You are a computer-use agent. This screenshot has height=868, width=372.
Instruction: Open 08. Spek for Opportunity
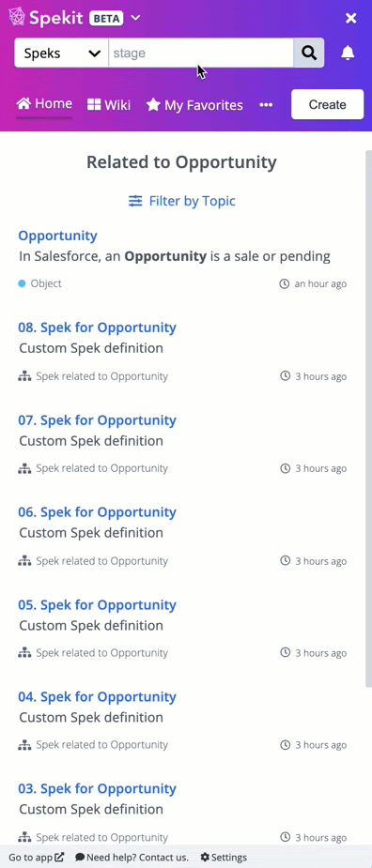click(97, 327)
